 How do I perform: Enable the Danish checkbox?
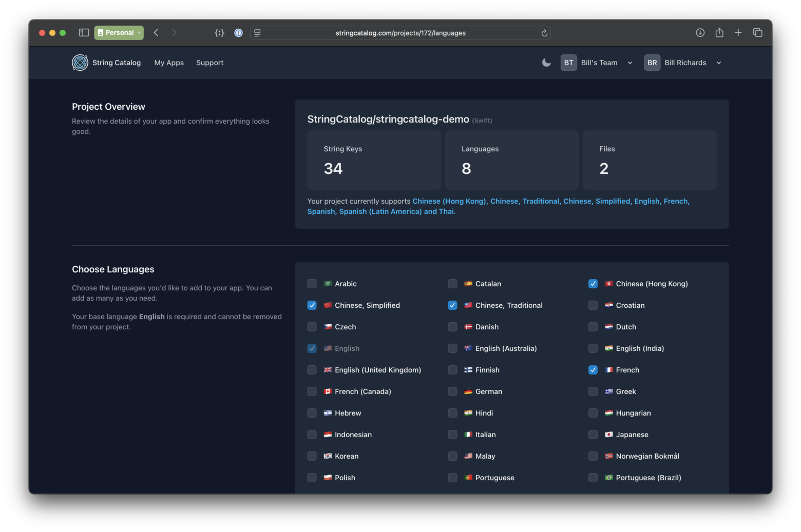click(x=452, y=327)
